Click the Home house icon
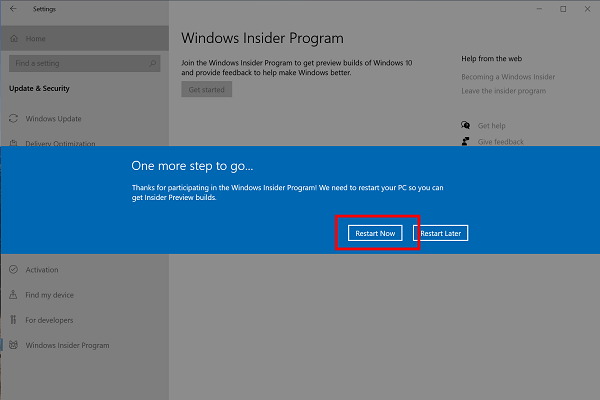The image size is (600, 400). [14, 38]
